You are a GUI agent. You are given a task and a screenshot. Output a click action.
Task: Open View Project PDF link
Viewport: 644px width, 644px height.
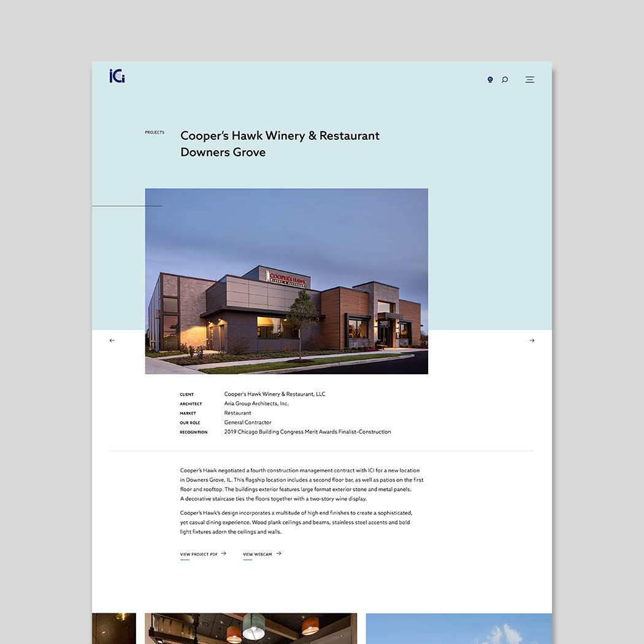tap(199, 554)
